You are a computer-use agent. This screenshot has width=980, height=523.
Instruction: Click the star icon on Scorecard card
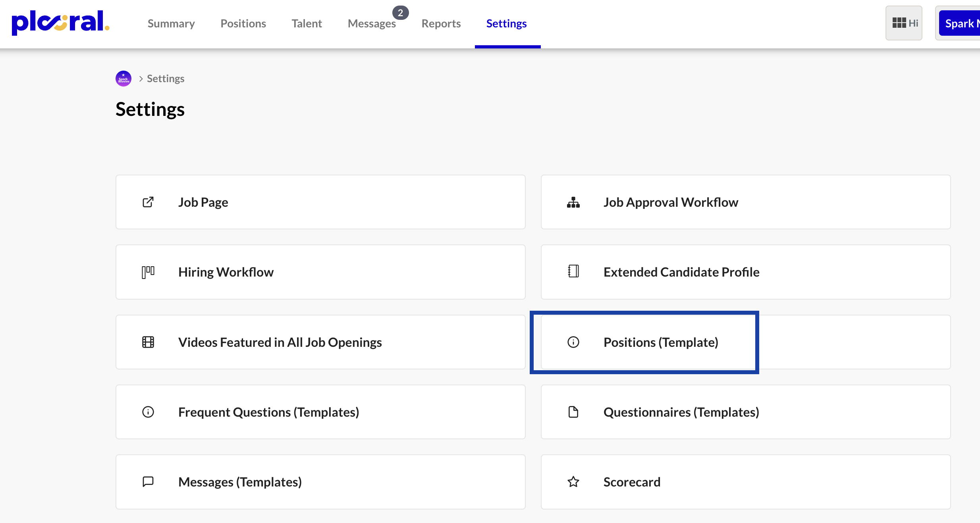pyautogui.click(x=573, y=482)
